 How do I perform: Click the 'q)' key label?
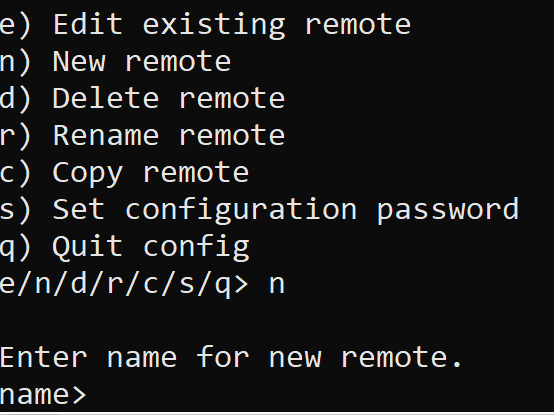click(x=16, y=249)
